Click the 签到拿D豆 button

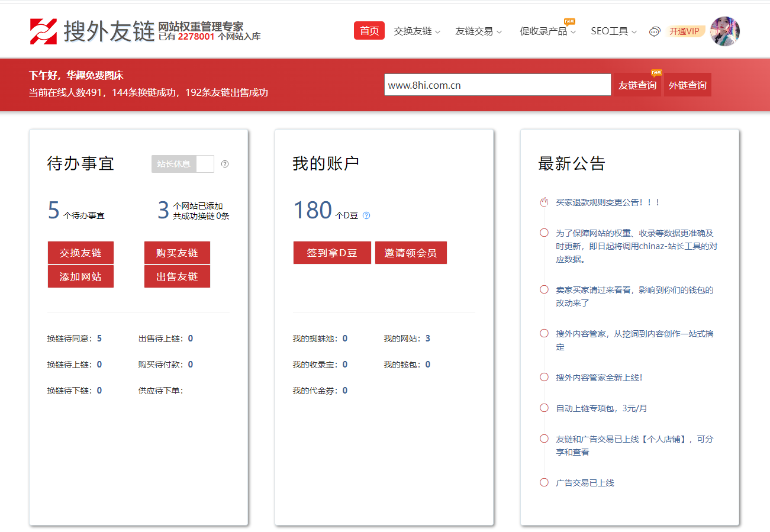click(x=332, y=253)
